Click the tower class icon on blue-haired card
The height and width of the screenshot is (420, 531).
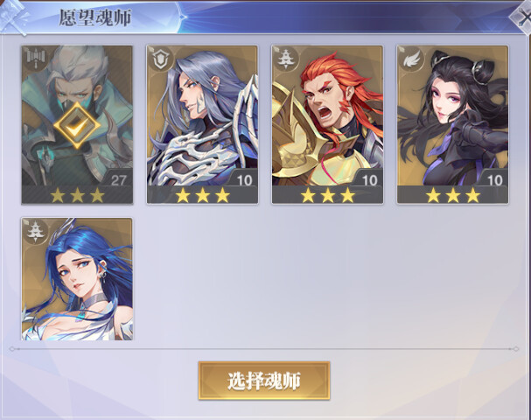click(36, 232)
